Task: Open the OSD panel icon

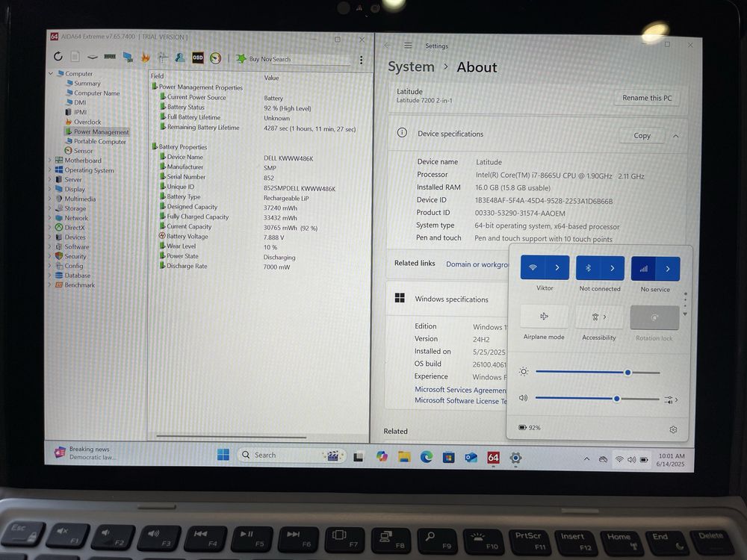Action: (x=198, y=57)
